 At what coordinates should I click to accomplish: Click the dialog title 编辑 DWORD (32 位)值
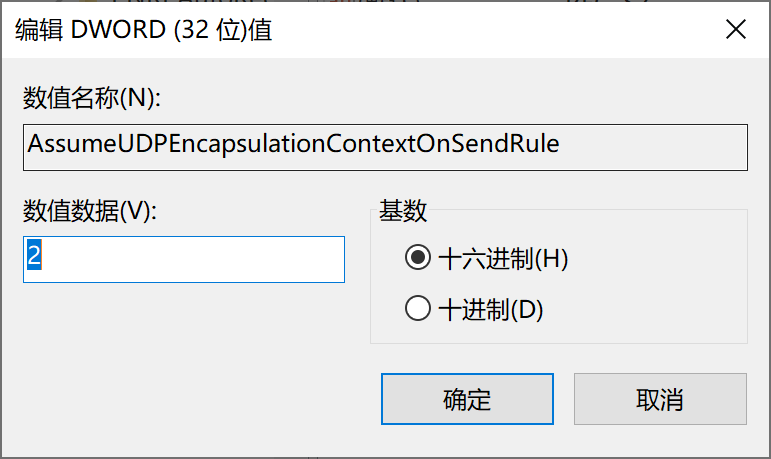pos(144,30)
